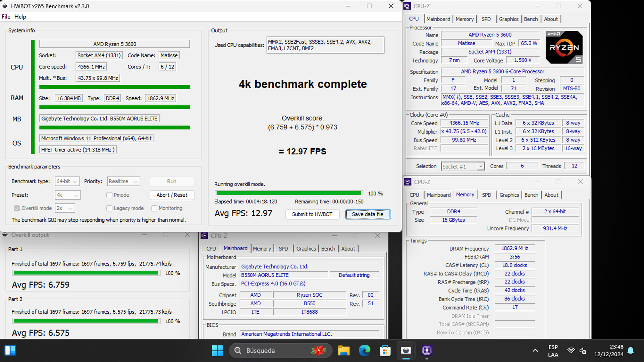Viewport: 644px width, 362px height.
Task: Click the Overkill output window title icon
Action: pyautogui.click(x=5, y=235)
